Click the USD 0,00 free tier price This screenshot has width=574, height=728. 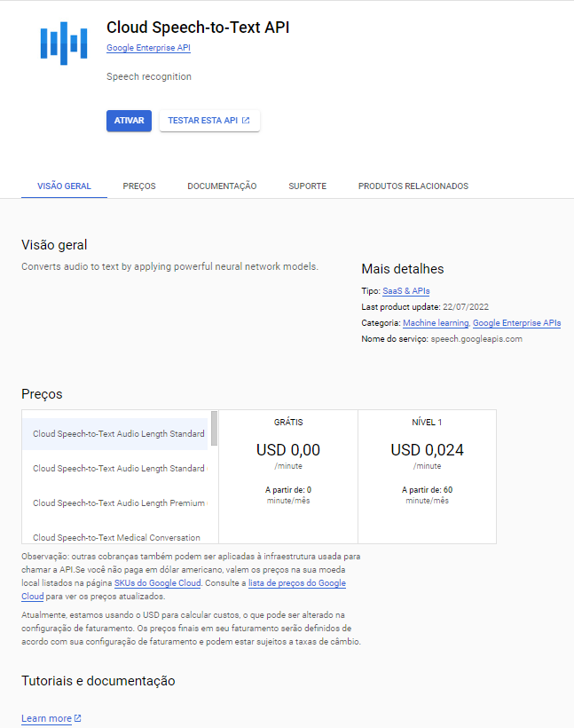click(x=288, y=450)
